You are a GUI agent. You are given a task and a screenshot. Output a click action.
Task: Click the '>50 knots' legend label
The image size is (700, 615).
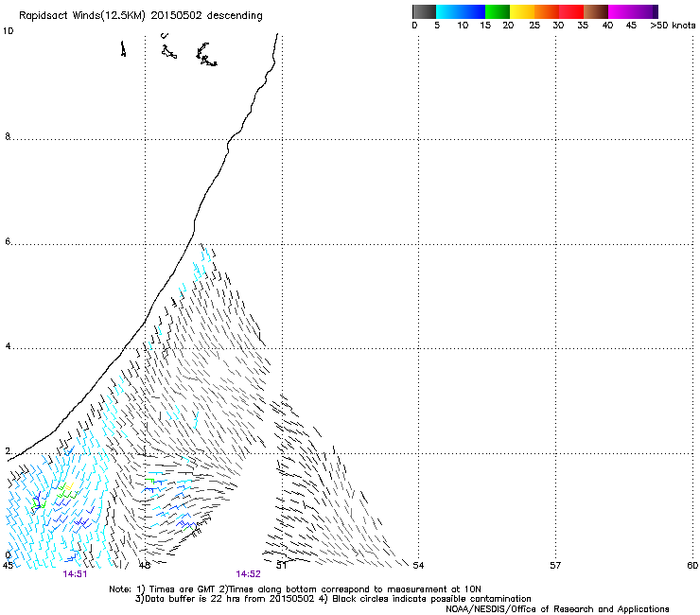coord(673,26)
